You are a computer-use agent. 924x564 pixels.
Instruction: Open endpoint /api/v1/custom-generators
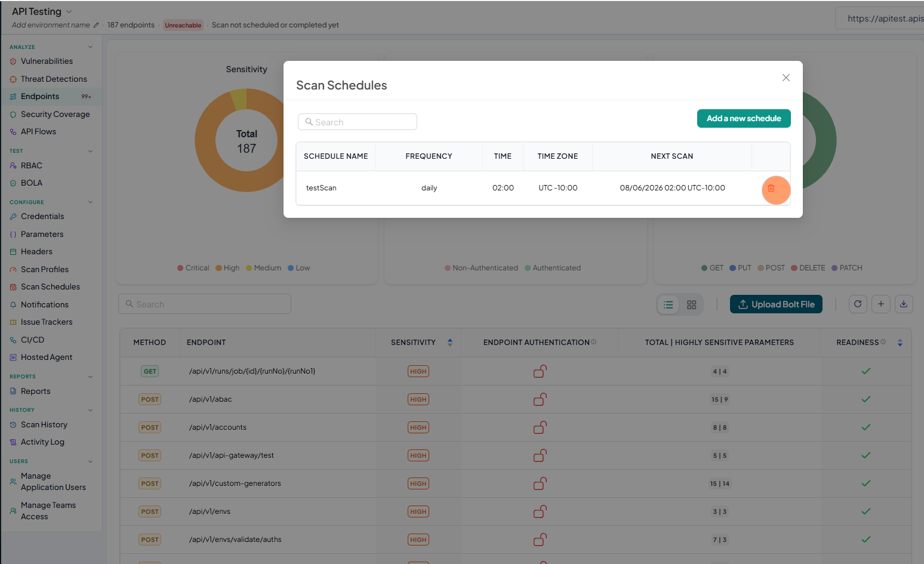tap(235, 483)
